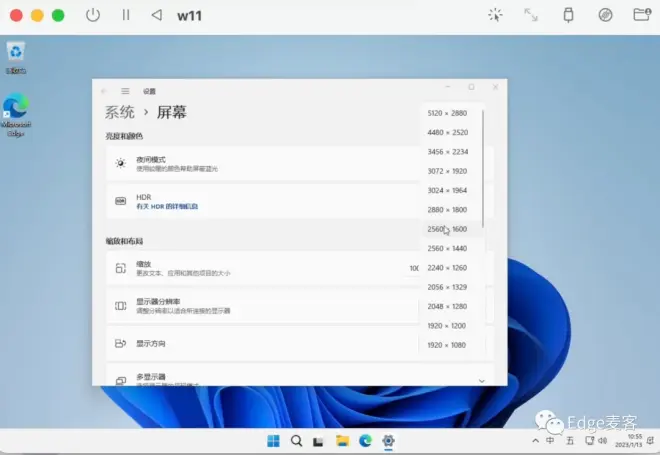Image resolution: width=660 pixels, height=455 pixels.
Task: Click the resize arrows icon in VM toolbar
Action: point(531,15)
